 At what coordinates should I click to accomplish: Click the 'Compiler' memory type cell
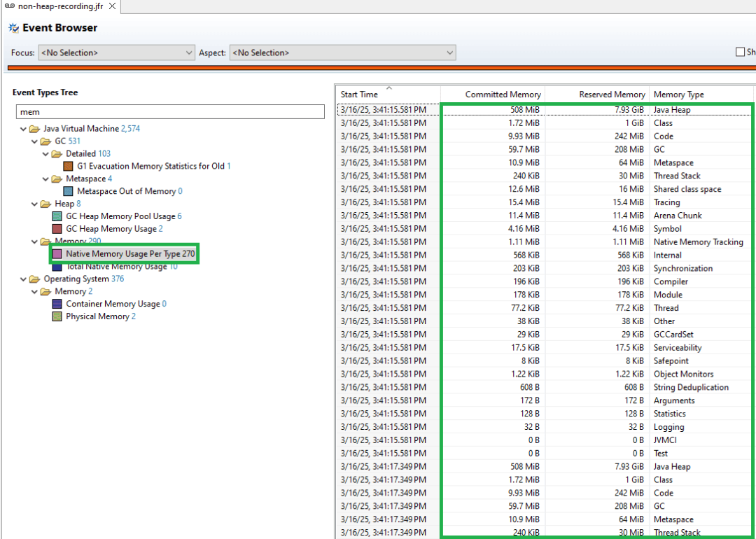click(671, 281)
